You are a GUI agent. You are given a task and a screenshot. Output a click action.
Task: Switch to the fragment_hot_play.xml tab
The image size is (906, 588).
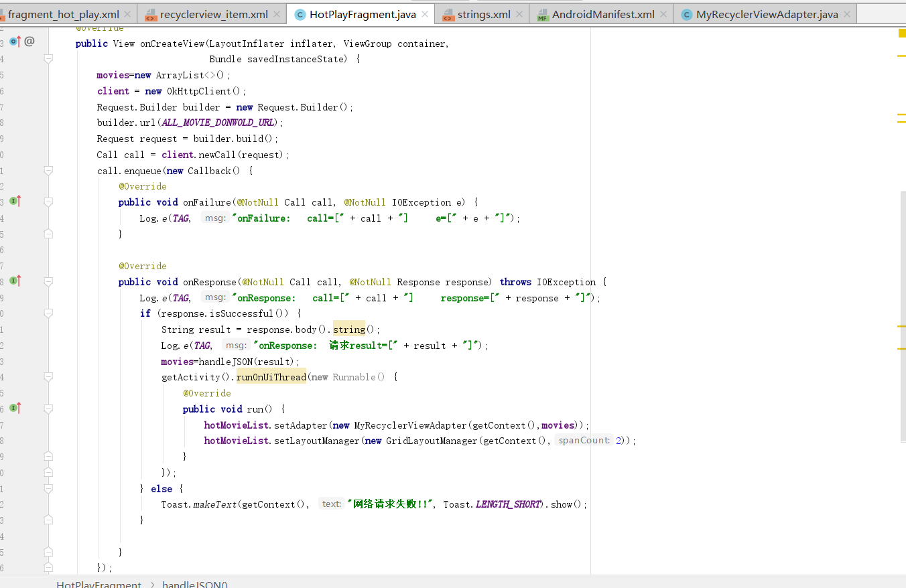(x=64, y=14)
